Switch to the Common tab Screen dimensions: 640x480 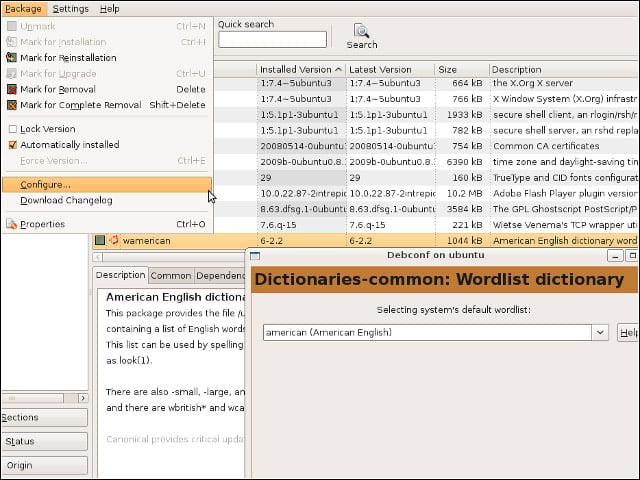[x=171, y=276]
